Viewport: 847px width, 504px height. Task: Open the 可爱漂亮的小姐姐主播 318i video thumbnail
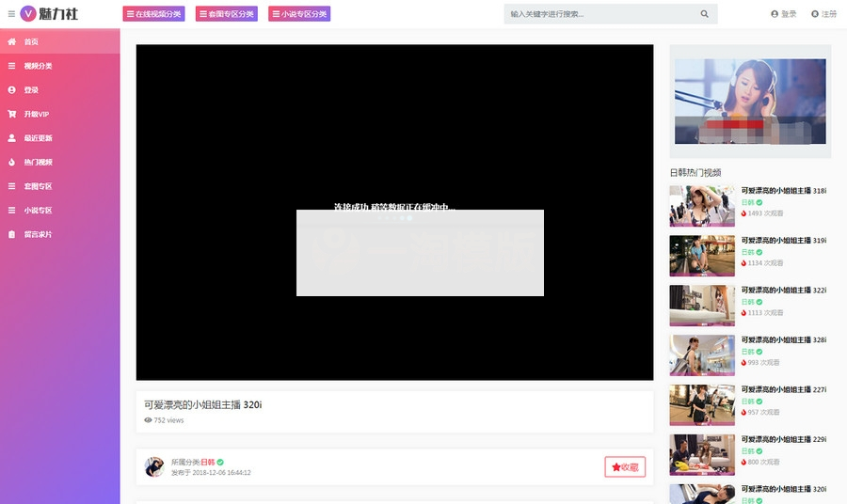[701, 206]
